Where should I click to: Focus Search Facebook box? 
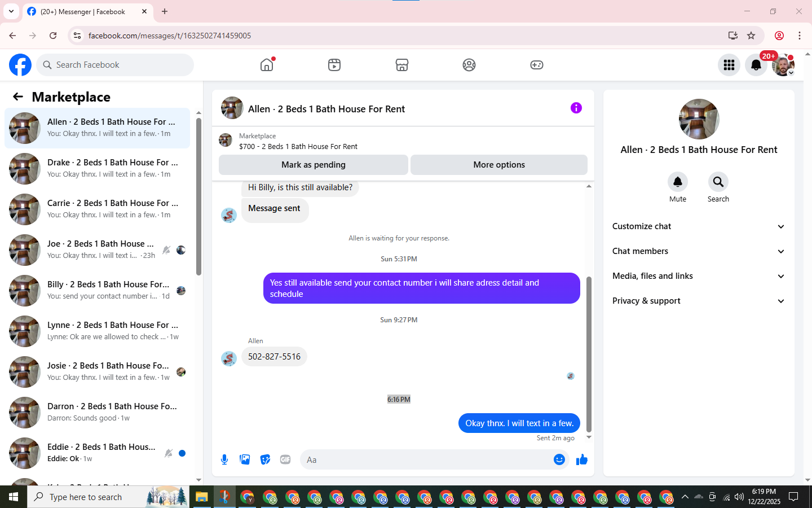(115, 65)
